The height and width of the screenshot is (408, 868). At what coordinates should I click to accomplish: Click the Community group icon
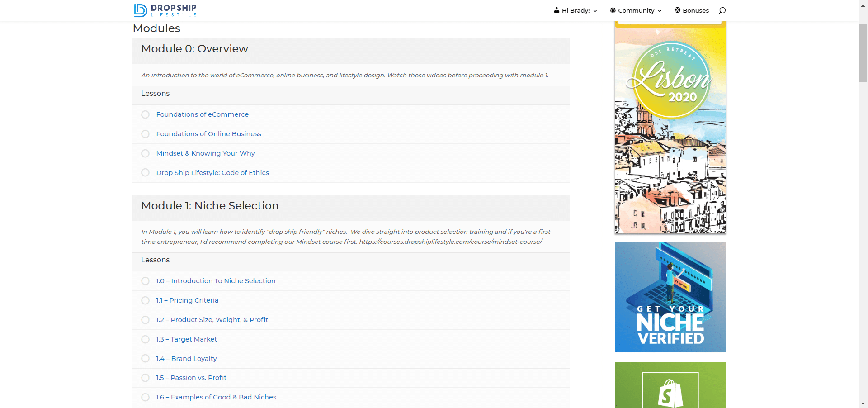613,10
